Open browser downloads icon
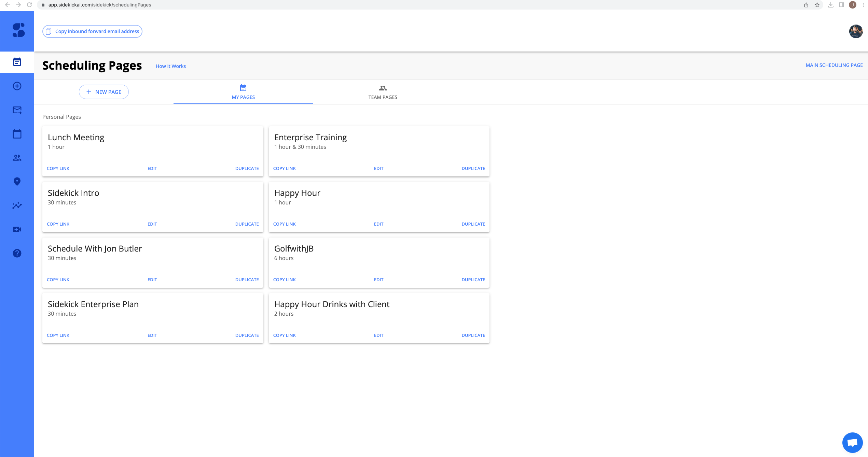Screen dimensions: 868x457 (x=831, y=5)
